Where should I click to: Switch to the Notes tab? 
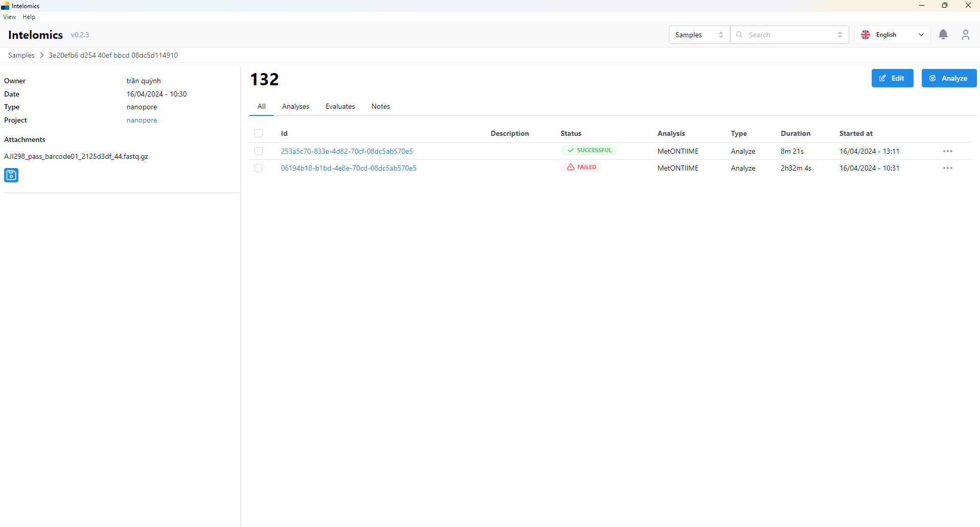[x=380, y=106]
